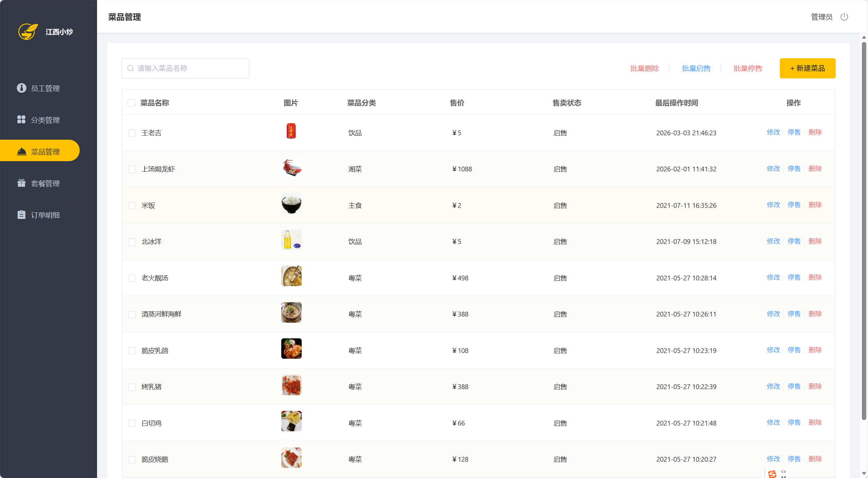This screenshot has width=868, height=478.
Task: Click the 新建菜品 button
Action: click(807, 68)
